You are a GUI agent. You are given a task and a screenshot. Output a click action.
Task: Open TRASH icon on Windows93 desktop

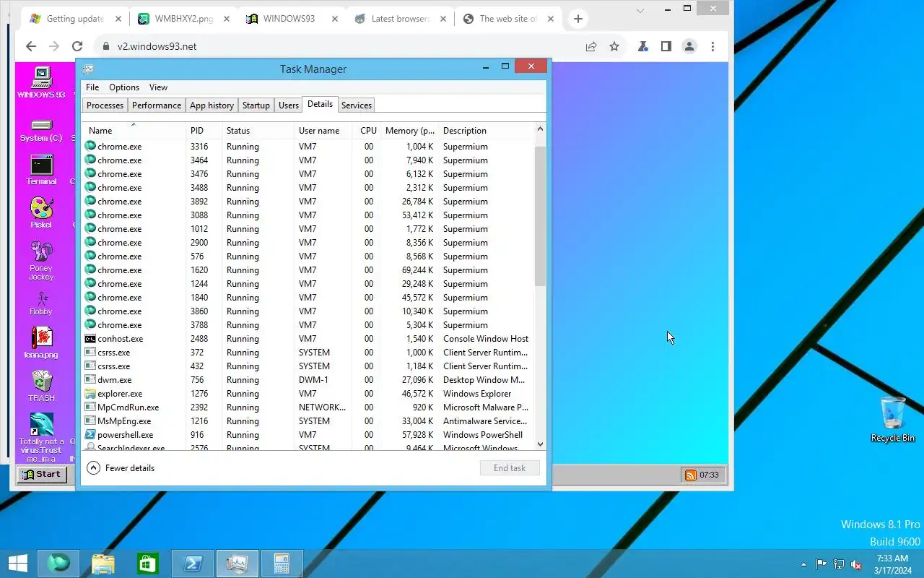click(41, 386)
